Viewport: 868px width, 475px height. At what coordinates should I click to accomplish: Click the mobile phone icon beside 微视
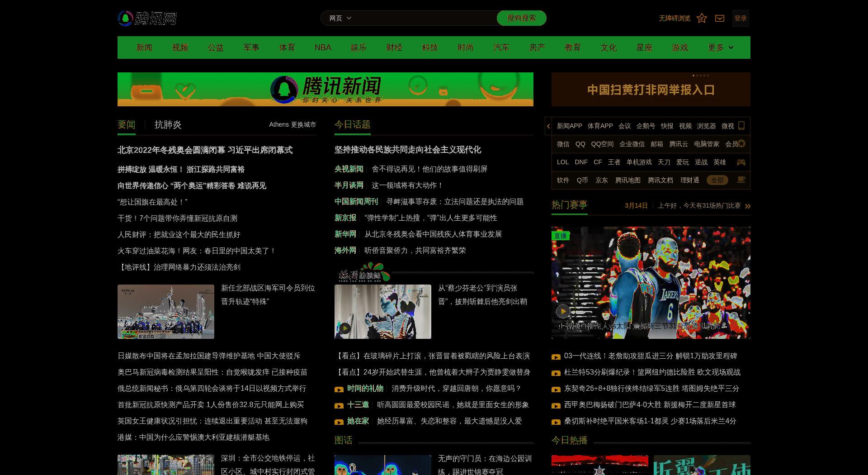[x=741, y=126]
